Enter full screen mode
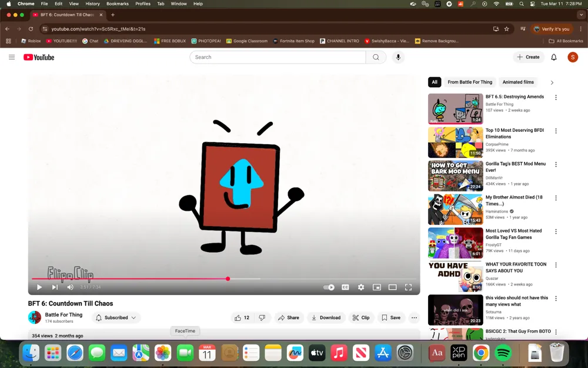 409,287
